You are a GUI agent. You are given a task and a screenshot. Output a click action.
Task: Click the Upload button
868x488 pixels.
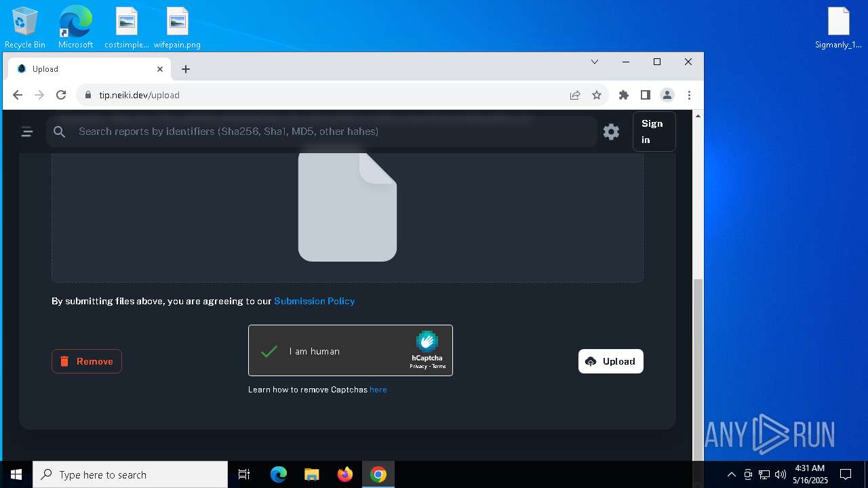[x=610, y=361]
